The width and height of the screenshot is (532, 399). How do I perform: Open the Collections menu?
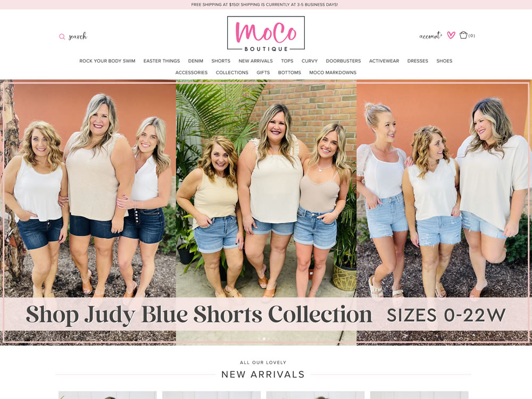pos(232,72)
